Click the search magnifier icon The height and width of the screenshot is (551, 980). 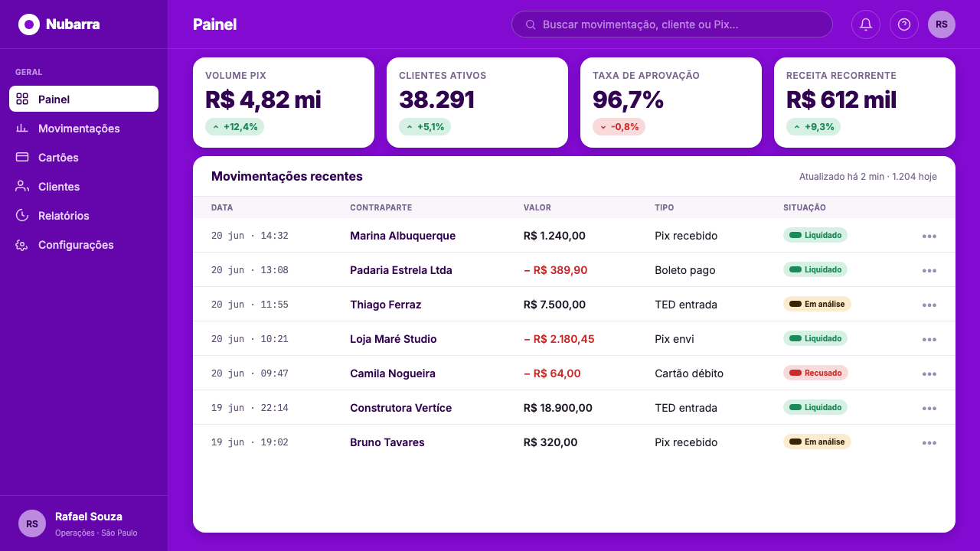click(531, 24)
